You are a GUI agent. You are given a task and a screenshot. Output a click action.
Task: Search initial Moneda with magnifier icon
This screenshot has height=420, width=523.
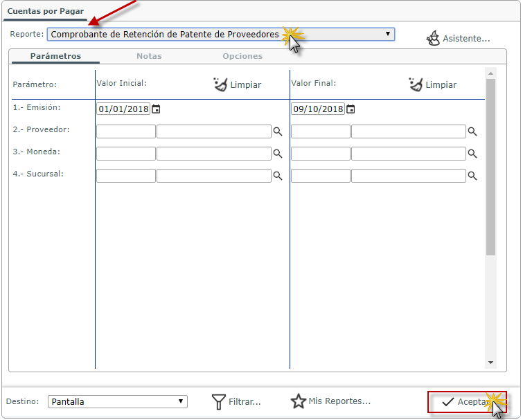[x=278, y=154]
